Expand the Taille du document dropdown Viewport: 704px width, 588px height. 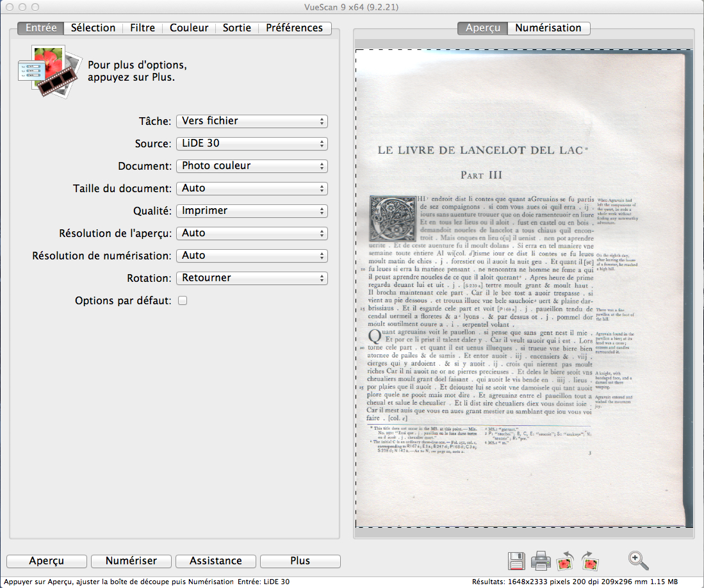coord(252,188)
